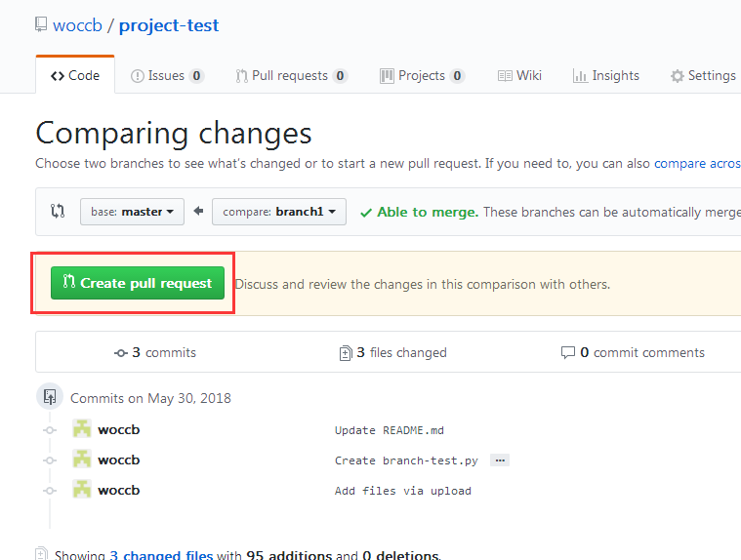Viewport: 741px width, 560px height.
Task: Click the file diff icon beside files changed
Action: pos(346,353)
